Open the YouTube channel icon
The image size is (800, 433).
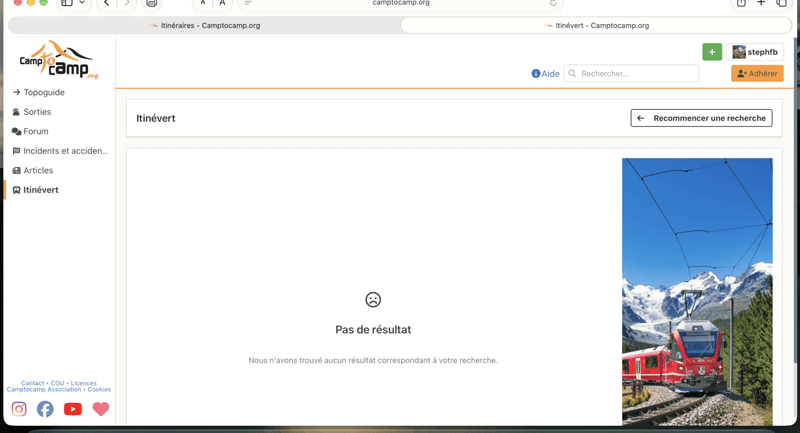pyautogui.click(x=73, y=409)
